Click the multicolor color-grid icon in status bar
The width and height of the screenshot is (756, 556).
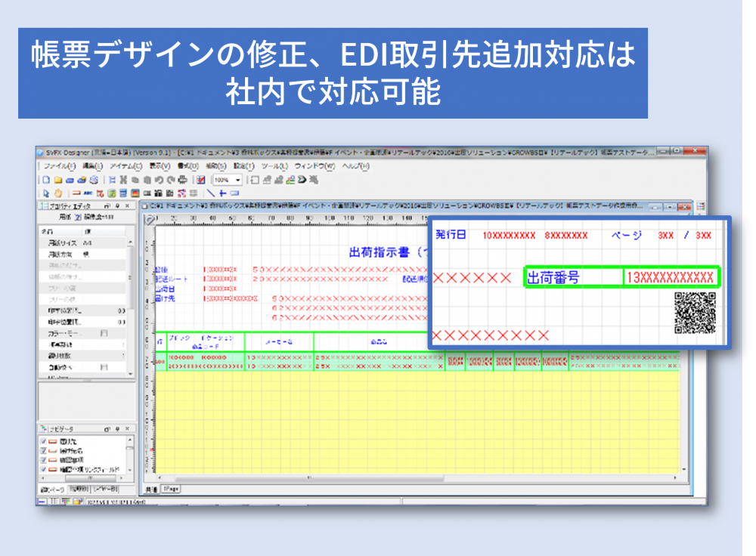(x=66, y=502)
